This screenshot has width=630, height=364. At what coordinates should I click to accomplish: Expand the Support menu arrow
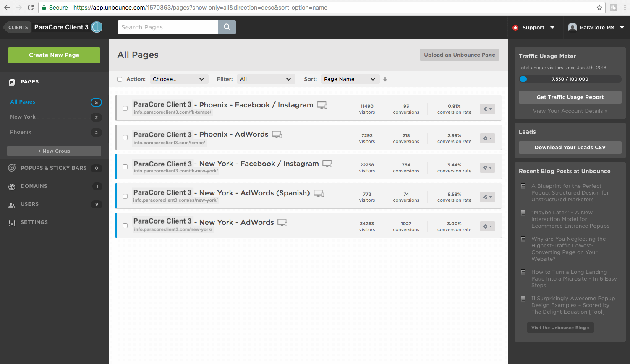click(x=552, y=28)
